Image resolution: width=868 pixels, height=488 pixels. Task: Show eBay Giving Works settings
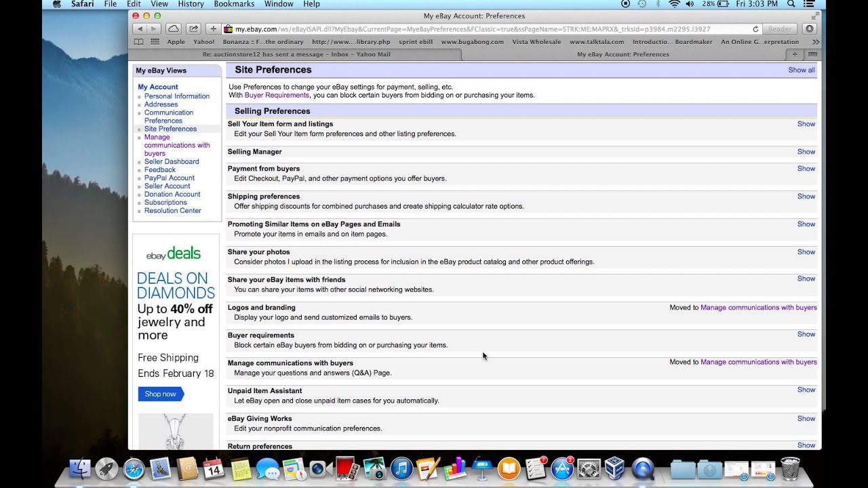806,419
